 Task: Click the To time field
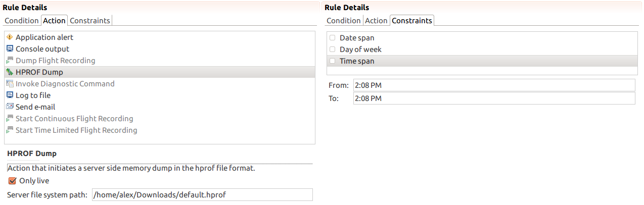tap(493, 98)
